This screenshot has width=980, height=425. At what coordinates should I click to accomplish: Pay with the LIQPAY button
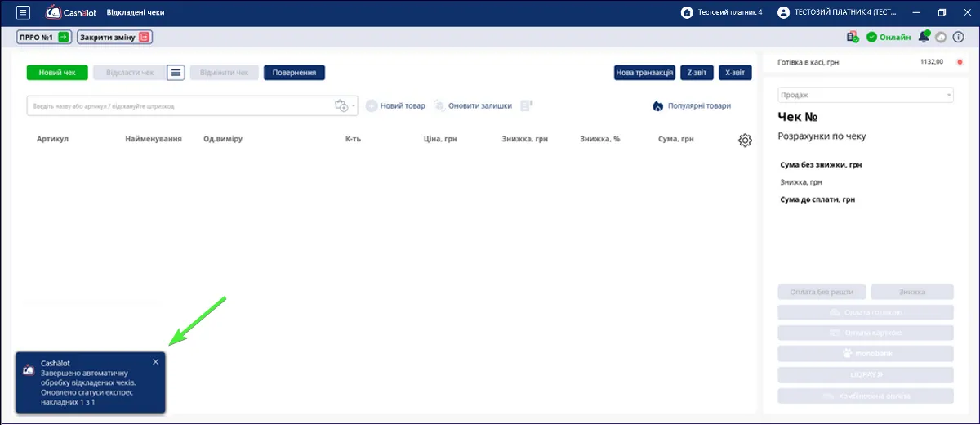point(866,375)
